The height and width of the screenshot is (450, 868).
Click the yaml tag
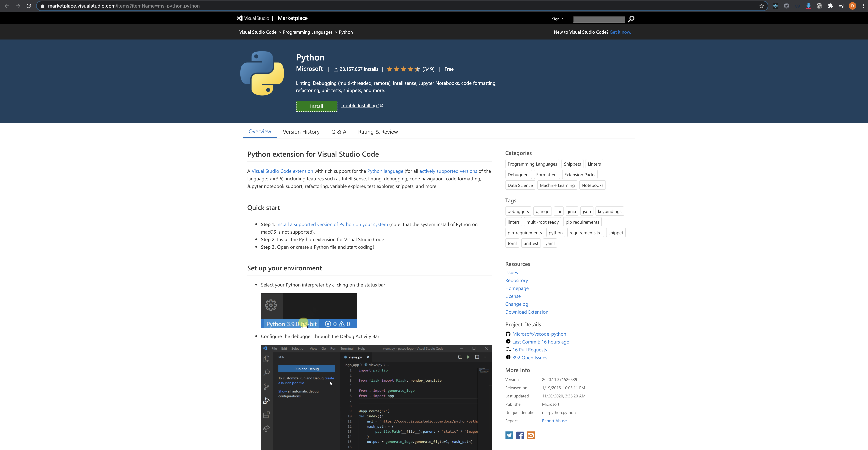[550, 244]
